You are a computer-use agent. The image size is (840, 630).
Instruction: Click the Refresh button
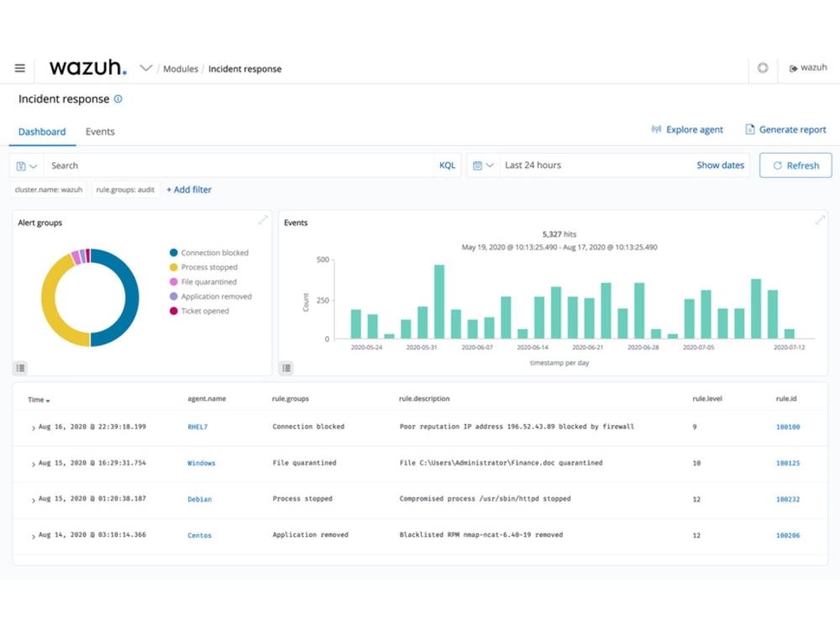[795, 165]
